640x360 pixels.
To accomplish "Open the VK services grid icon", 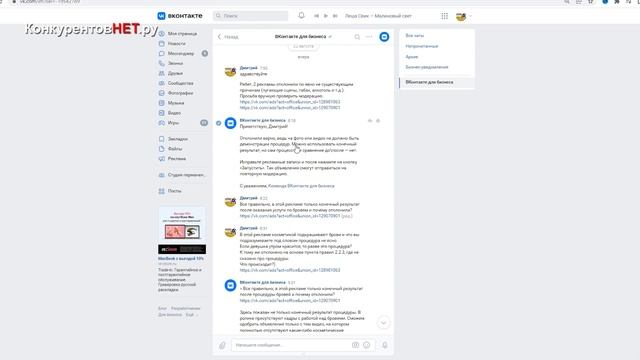I will tap(444, 16).
